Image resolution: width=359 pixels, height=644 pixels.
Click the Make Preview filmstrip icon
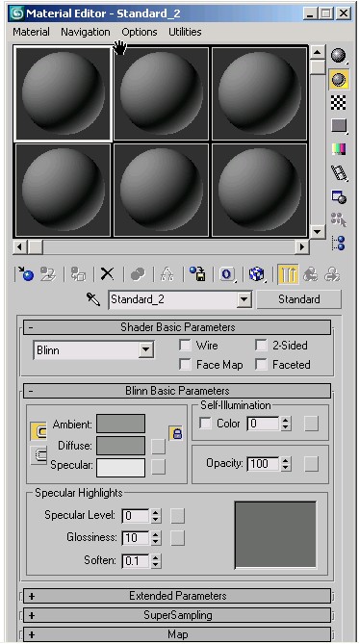339,173
